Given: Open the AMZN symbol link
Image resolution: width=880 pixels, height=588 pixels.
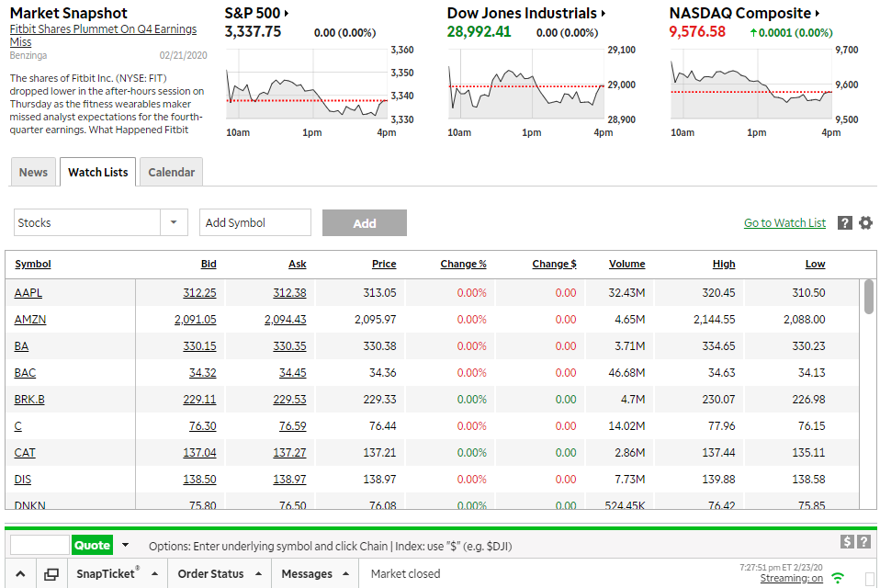Looking at the screenshot, I should (29, 319).
